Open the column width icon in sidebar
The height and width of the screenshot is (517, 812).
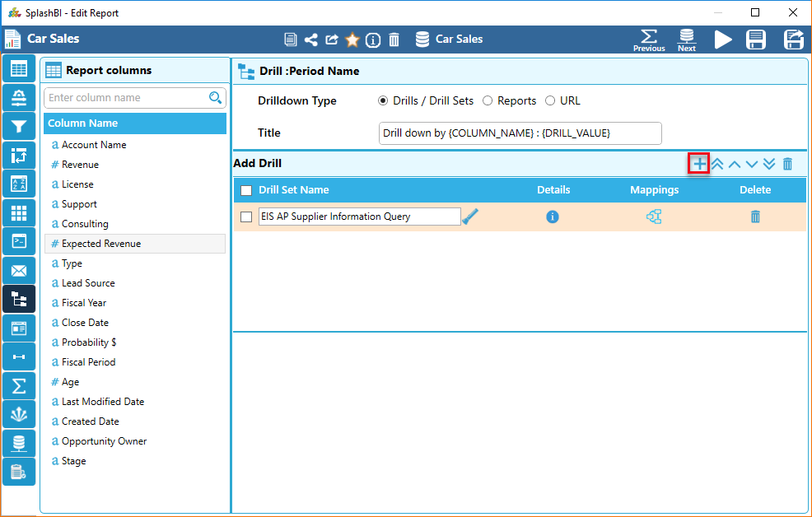tap(19, 356)
